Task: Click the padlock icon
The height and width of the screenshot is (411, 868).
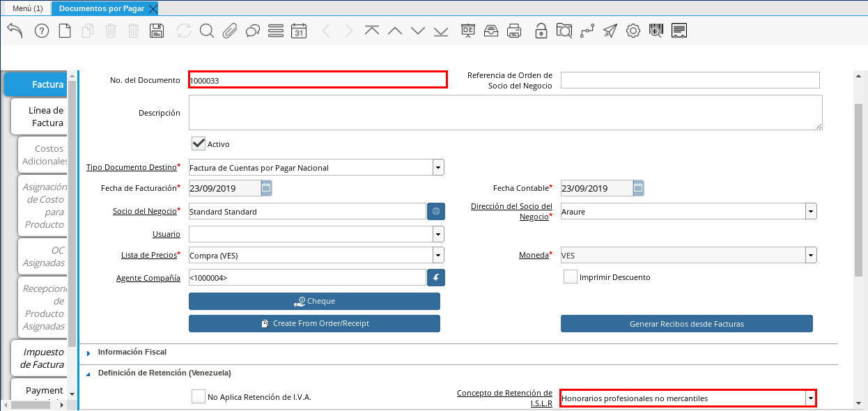Action: click(541, 31)
